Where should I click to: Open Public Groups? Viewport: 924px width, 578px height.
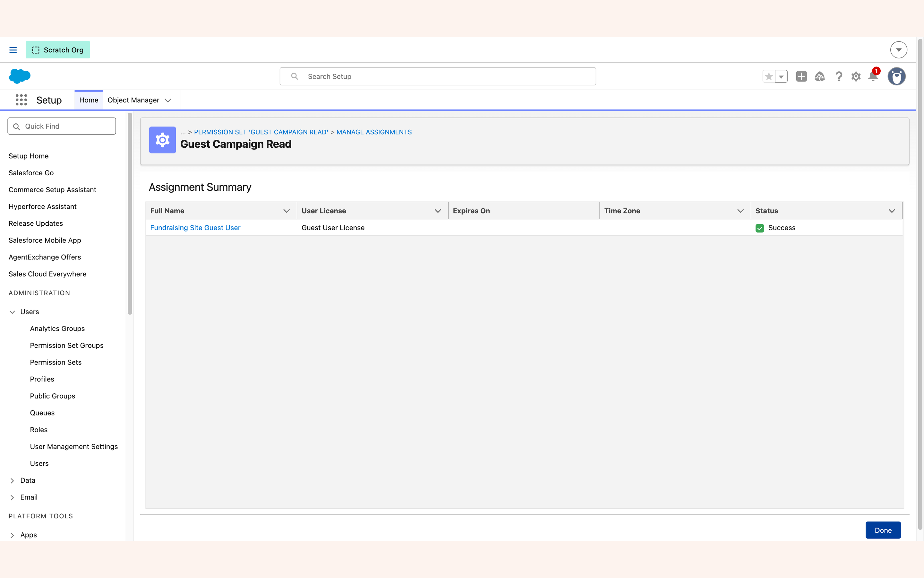(x=53, y=396)
